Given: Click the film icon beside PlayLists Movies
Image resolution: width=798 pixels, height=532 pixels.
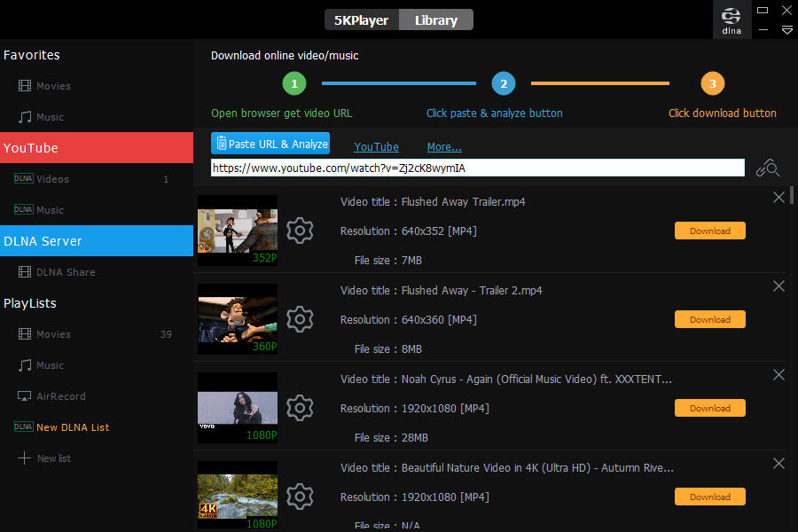Looking at the screenshot, I should [25, 334].
